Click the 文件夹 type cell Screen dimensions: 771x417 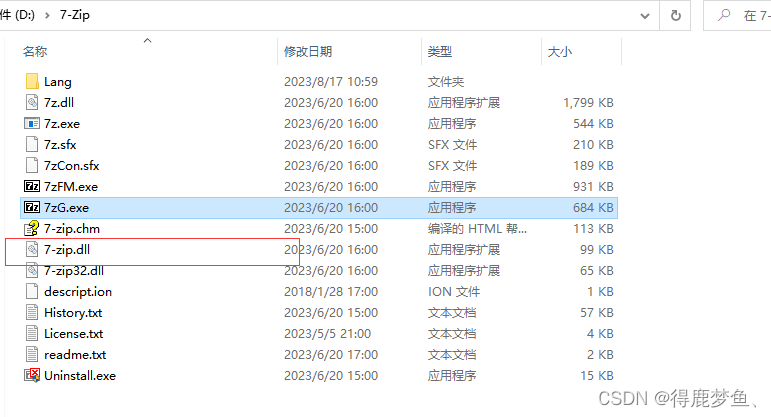[x=446, y=82]
